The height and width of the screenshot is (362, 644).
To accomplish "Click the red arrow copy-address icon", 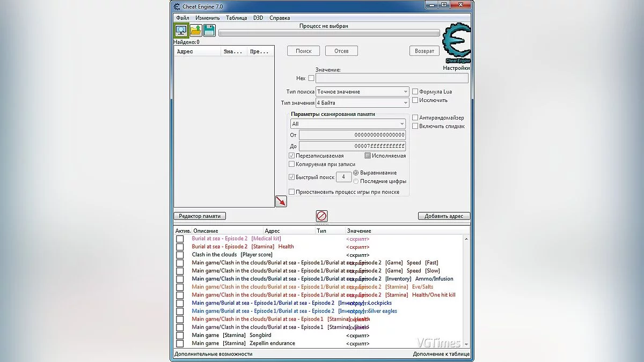I will click(281, 201).
